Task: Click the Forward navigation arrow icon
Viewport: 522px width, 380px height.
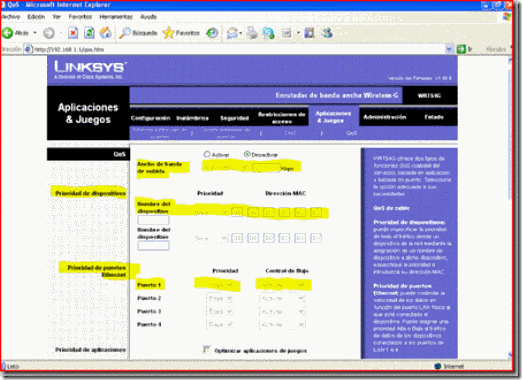Action: point(49,33)
